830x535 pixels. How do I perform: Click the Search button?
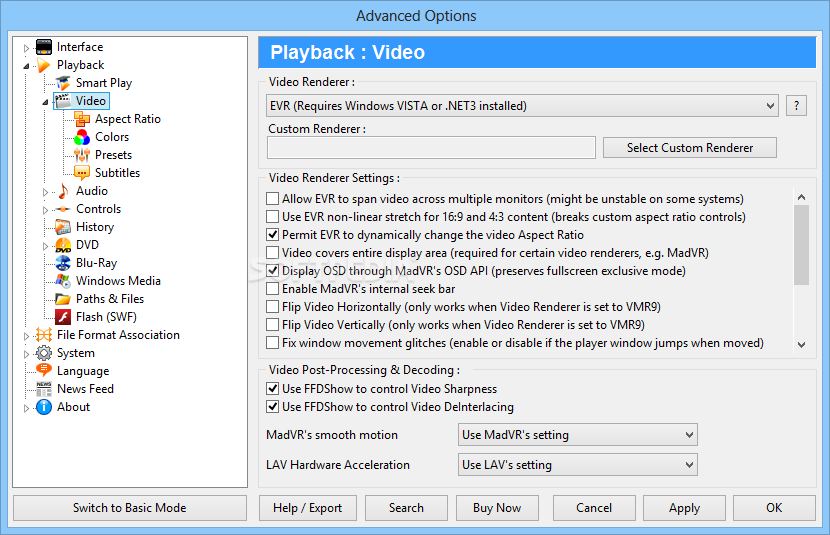pos(407,508)
